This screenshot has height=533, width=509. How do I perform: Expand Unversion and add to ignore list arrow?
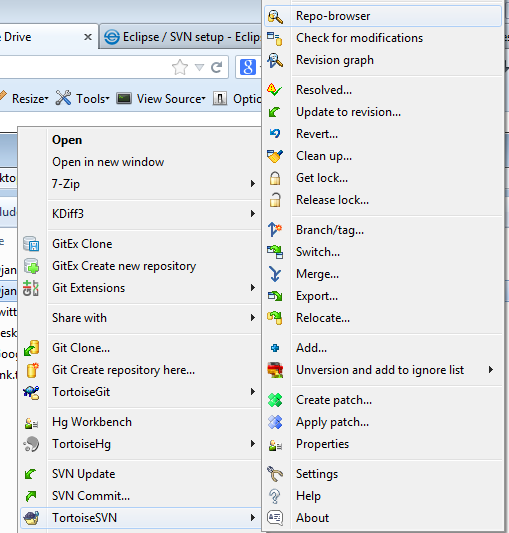[x=491, y=370]
